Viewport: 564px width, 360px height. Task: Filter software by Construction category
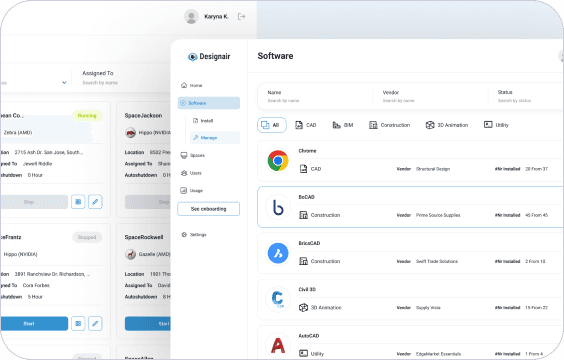(x=390, y=125)
